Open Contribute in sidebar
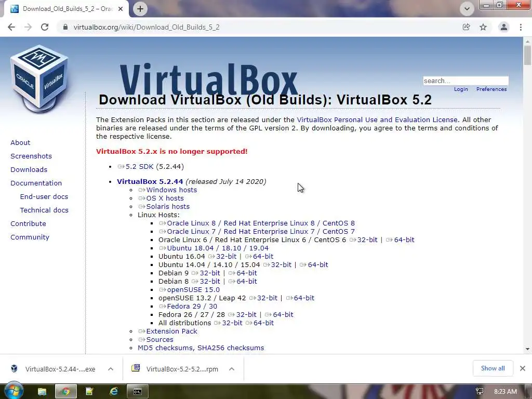The width and height of the screenshot is (532, 399). point(28,223)
